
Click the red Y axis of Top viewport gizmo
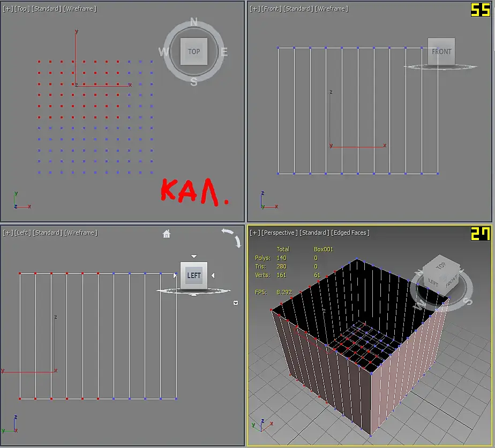click(x=76, y=58)
